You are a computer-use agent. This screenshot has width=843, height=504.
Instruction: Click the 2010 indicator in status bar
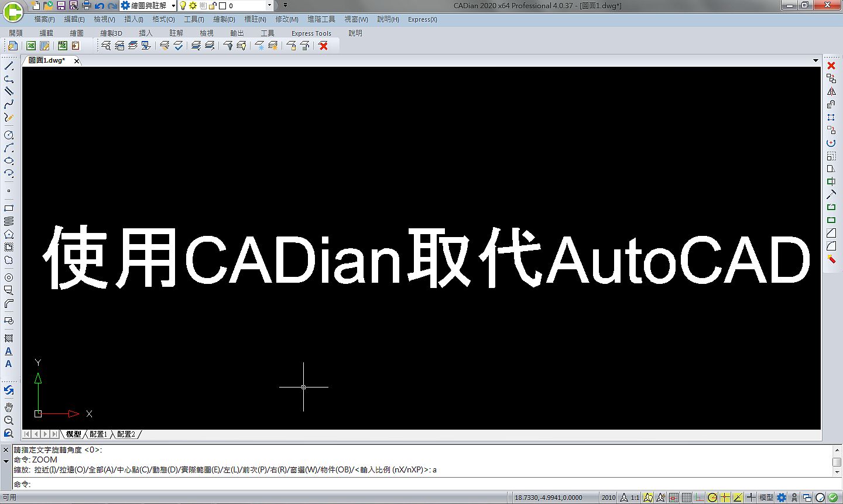coord(609,498)
